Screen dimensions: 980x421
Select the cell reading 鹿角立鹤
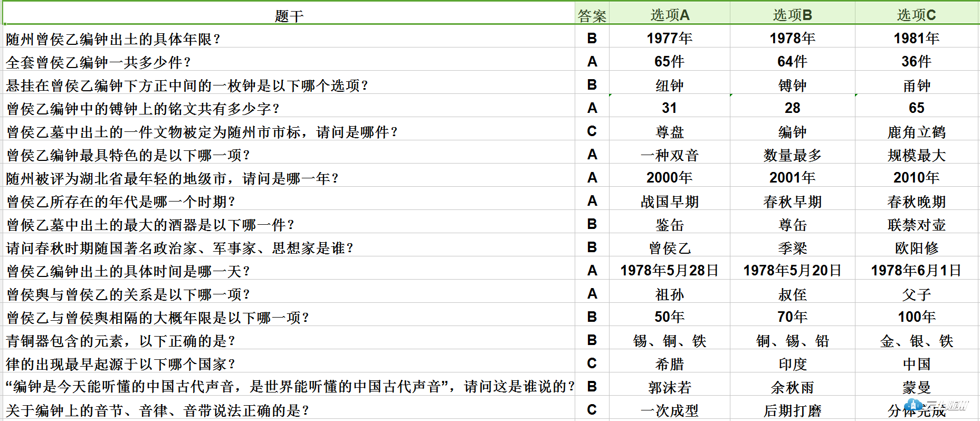916,132
